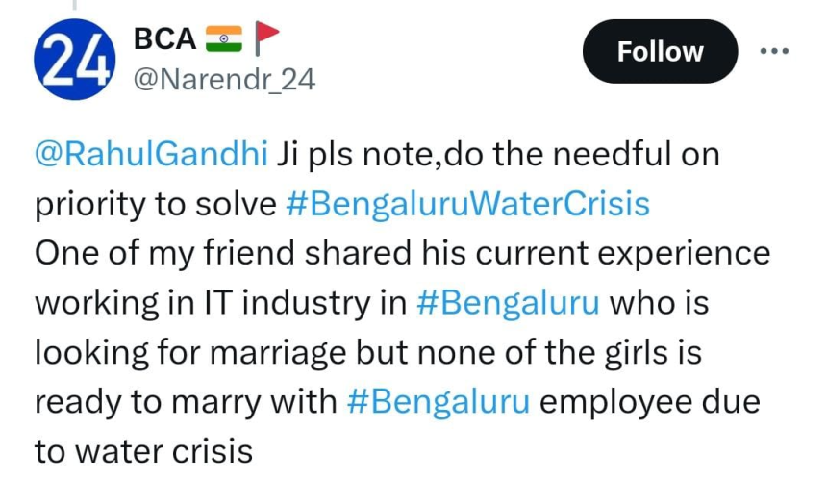
Task: Click #Bengaluru hashtag after 'IT industry in'
Action: tap(509, 303)
